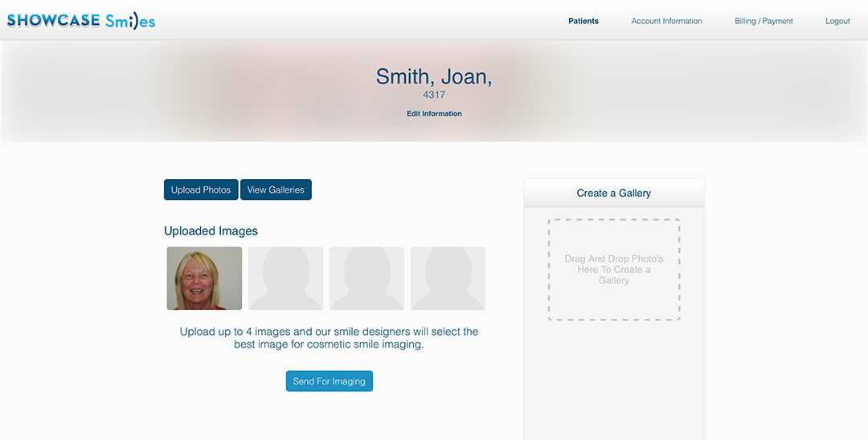Click the Create a Gallery panel header
The height and width of the screenshot is (440, 868).
coord(614,193)
